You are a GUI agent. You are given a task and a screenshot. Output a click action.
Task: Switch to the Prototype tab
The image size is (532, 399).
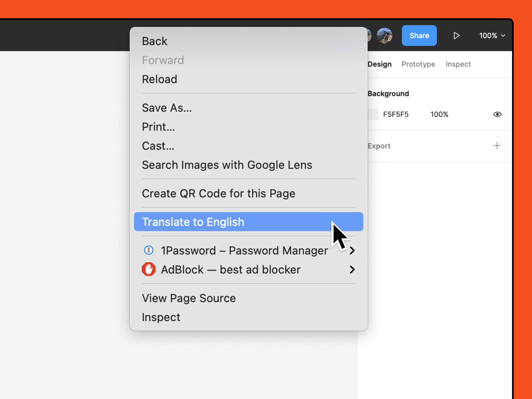click(418, 64)
